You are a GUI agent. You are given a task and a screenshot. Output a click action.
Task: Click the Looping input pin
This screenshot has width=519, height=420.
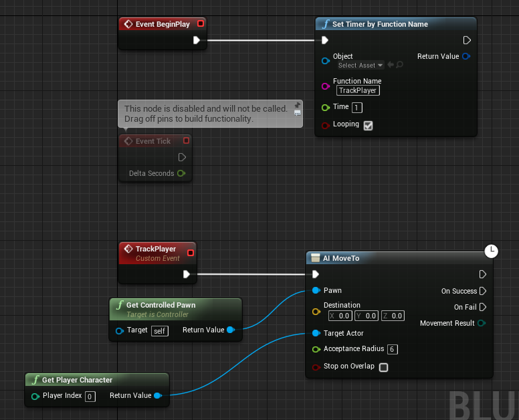pyautogui.click(x=325, y=126)
